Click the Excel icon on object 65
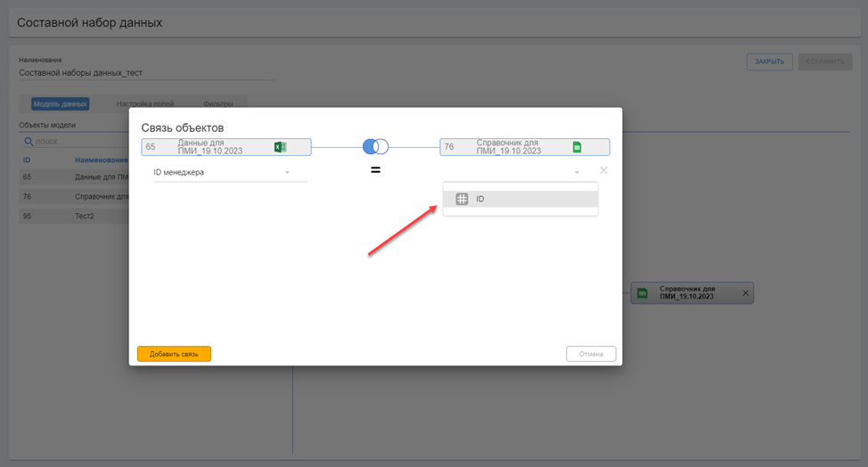 tap(280, 147)
